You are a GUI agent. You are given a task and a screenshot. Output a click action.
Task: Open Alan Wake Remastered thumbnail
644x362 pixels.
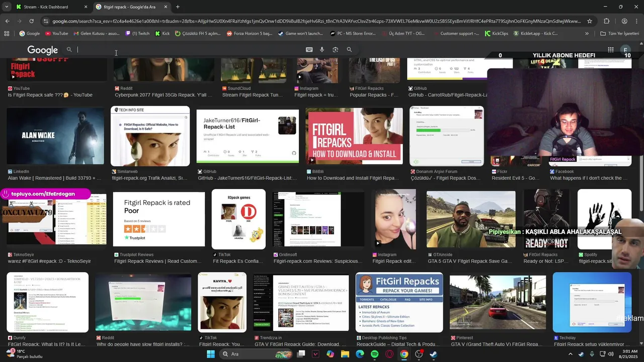[x=55, y=136]
